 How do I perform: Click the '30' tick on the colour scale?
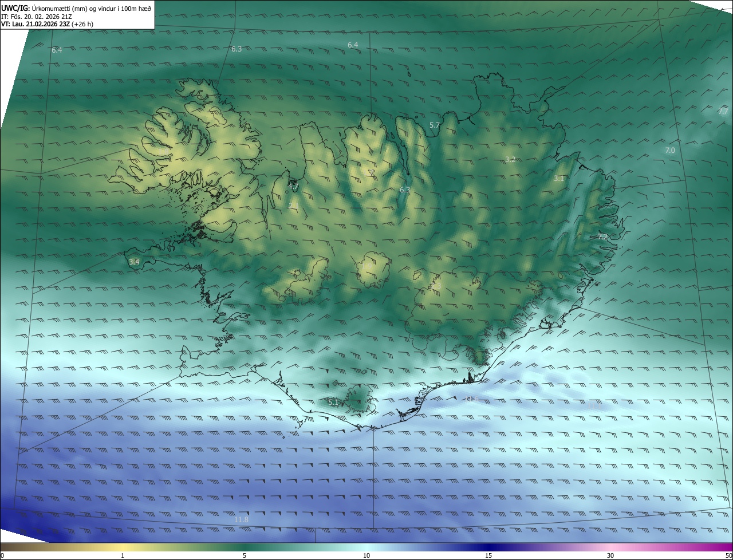[x=610, y=555]
